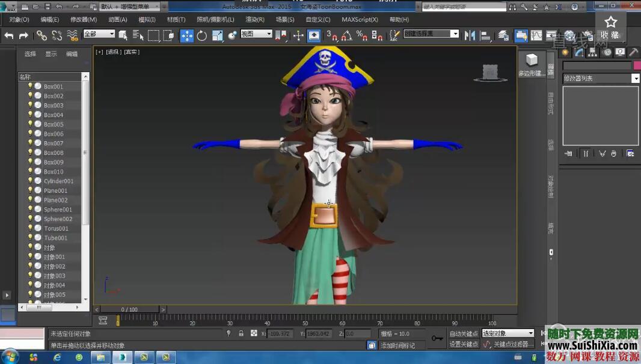Toggle the Angle Snap button

click(347, 36)
